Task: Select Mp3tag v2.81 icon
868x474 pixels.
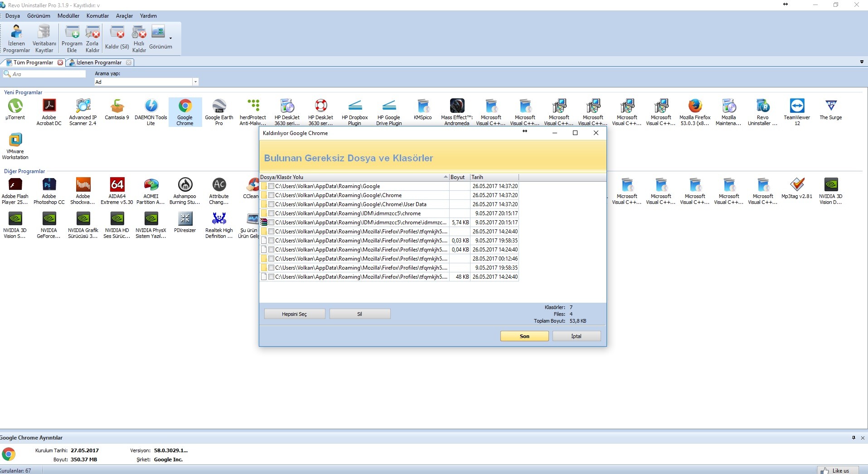Action: click(x=797, y=188)
